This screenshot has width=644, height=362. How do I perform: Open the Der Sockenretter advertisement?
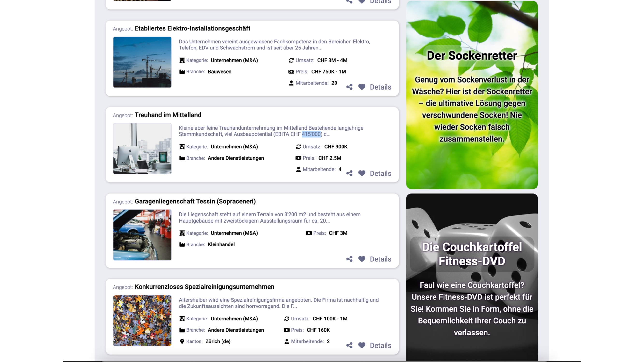coord(472,95)
